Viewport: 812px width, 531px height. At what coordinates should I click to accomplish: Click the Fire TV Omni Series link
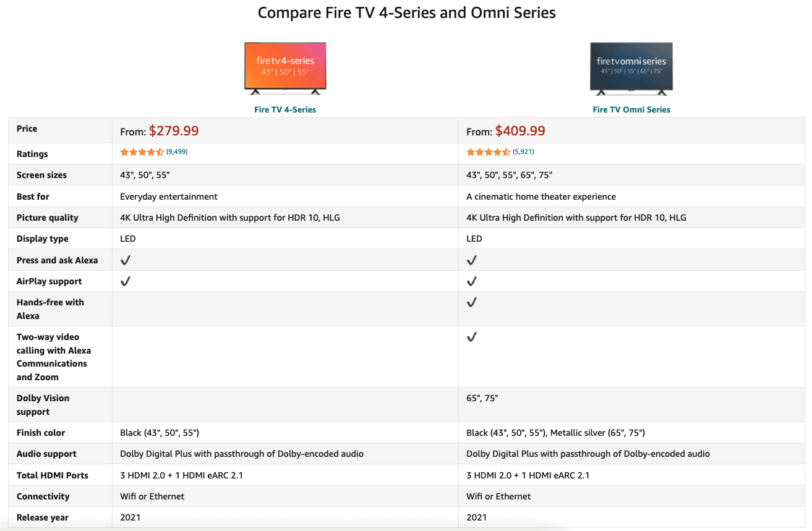tap(631, 109)
